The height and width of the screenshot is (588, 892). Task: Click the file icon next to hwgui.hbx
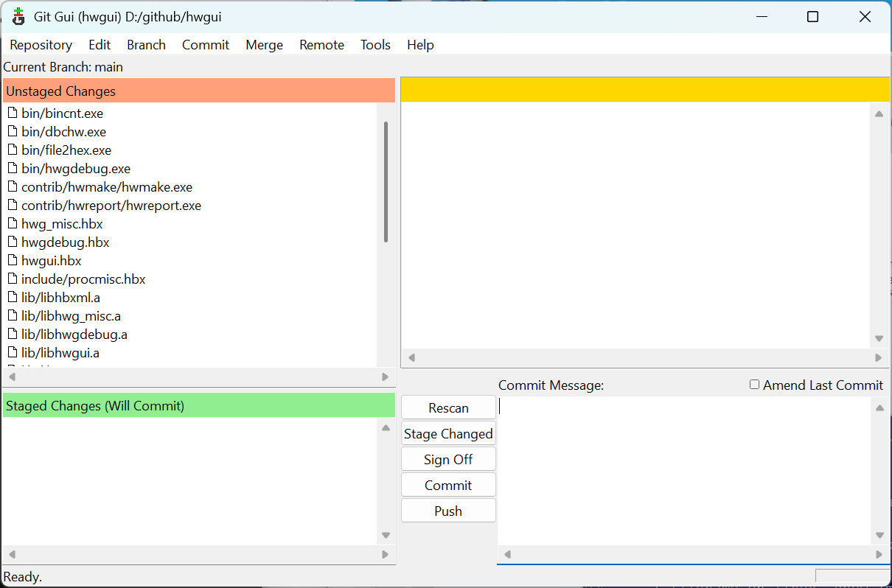(12, 261)
